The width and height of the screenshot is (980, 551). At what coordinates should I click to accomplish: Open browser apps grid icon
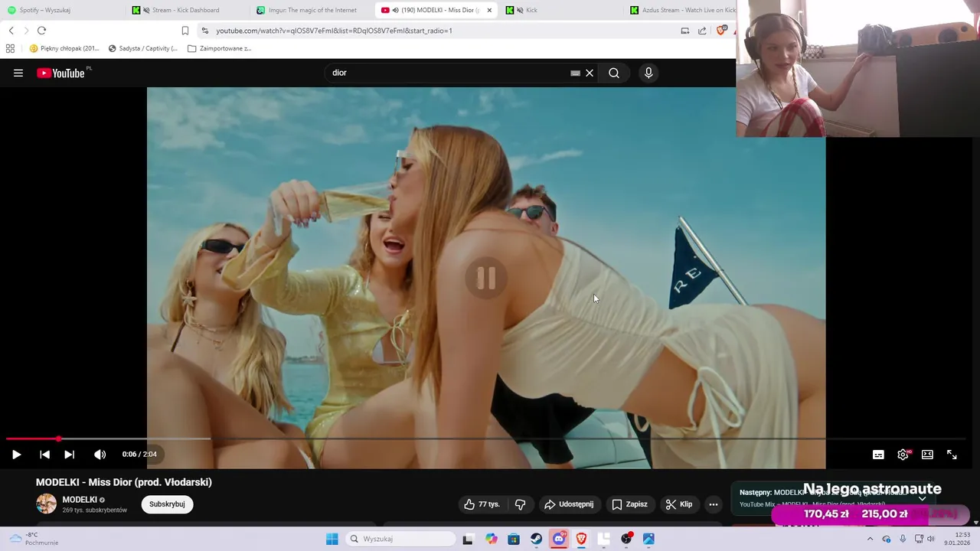(x=10, y=48)
